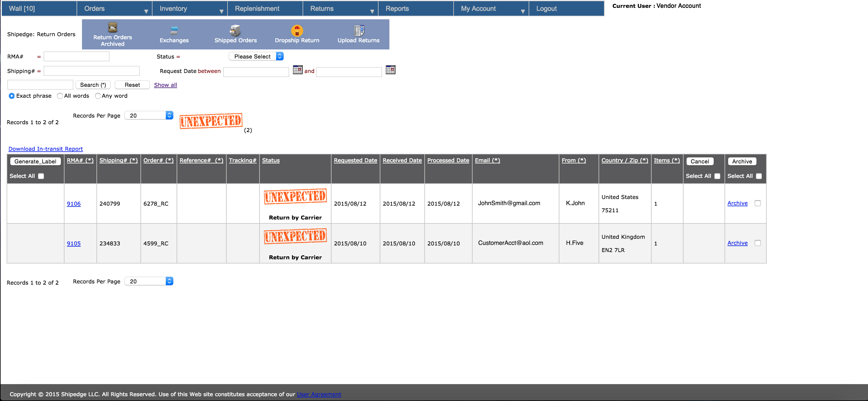The height and width of the screenshot is (401, 868).
Task: Open calendar for request start date
Action: click(297, 70)
